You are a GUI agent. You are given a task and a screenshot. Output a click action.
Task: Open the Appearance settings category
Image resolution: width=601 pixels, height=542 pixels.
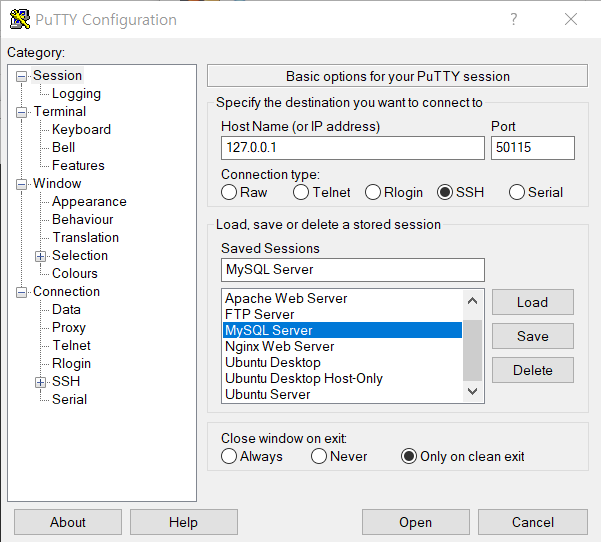coord(89,202)
